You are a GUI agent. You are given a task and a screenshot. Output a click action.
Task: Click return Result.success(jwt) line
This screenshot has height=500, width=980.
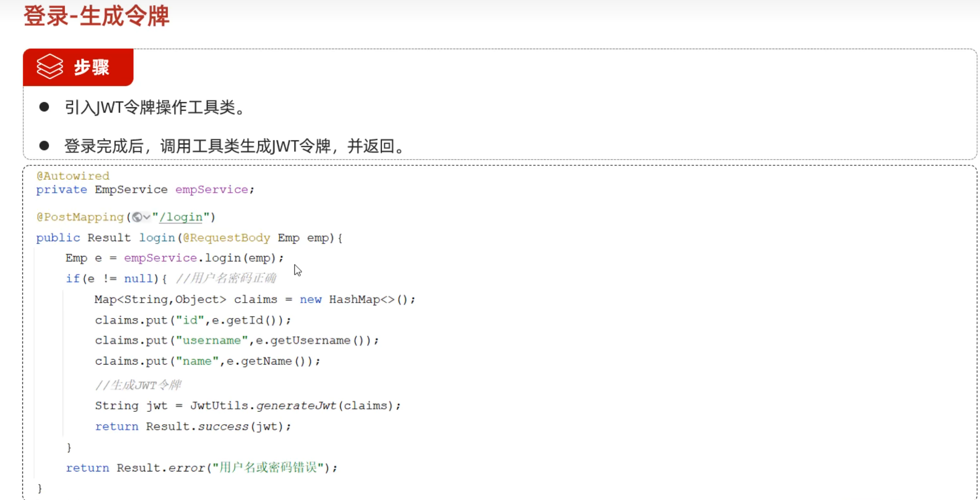tap(193, 427)
